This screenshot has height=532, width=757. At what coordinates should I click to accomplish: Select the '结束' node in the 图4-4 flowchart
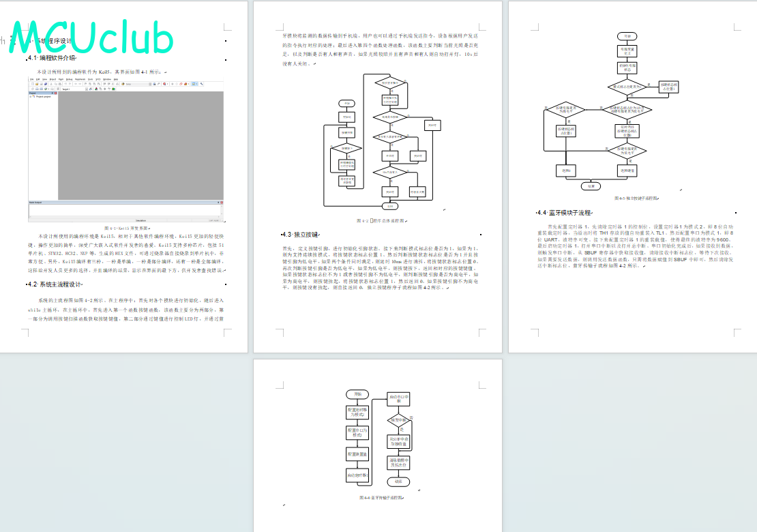pyautogui.click(x=398, y=482)
